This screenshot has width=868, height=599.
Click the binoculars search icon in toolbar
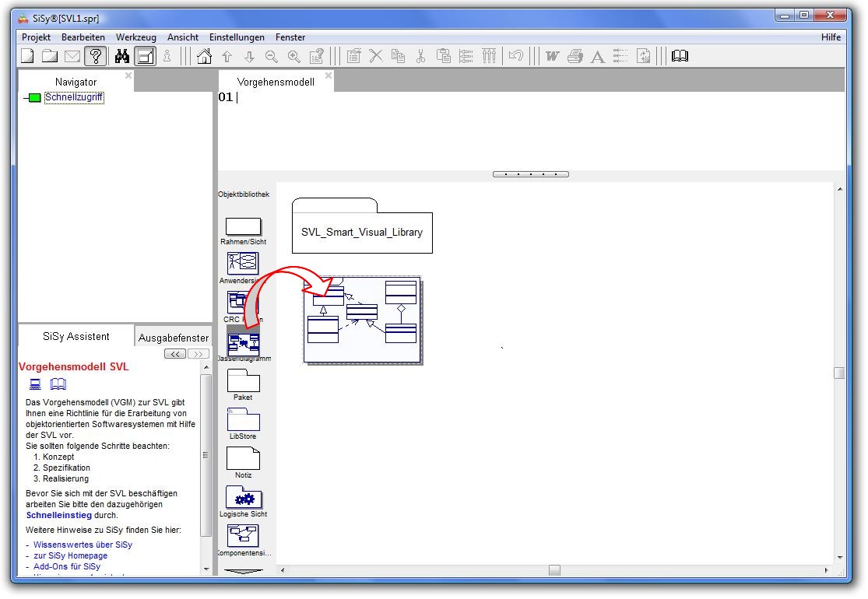pyautogui.click(x=122, y=56)
